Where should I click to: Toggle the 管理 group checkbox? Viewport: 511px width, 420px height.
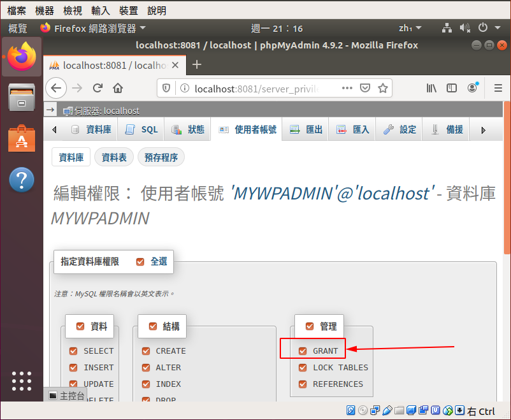pyautogui.click(x=310, y=326)
